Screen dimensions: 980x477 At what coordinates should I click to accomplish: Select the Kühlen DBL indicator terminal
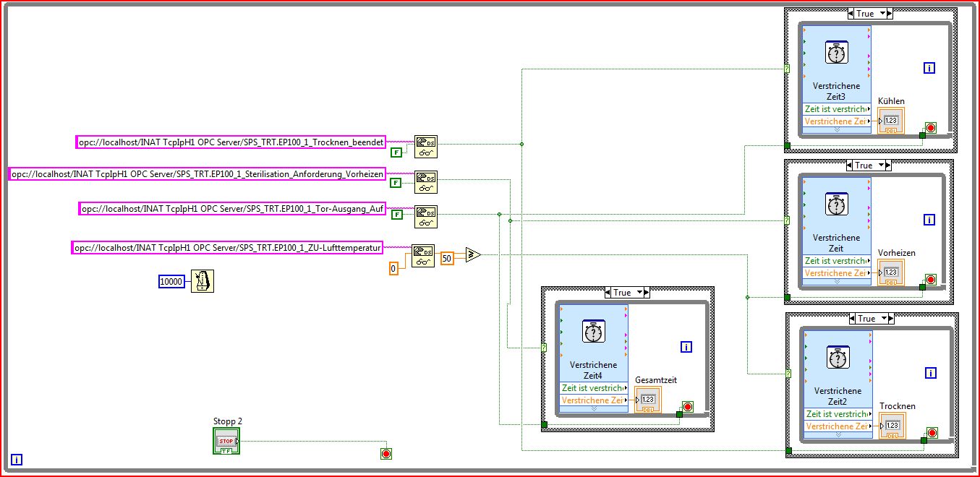click(x=891, y=120)
